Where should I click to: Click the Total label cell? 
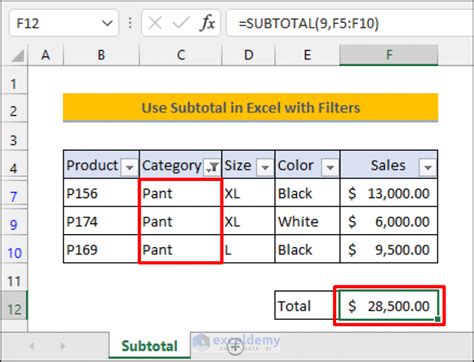coord(307,305)
